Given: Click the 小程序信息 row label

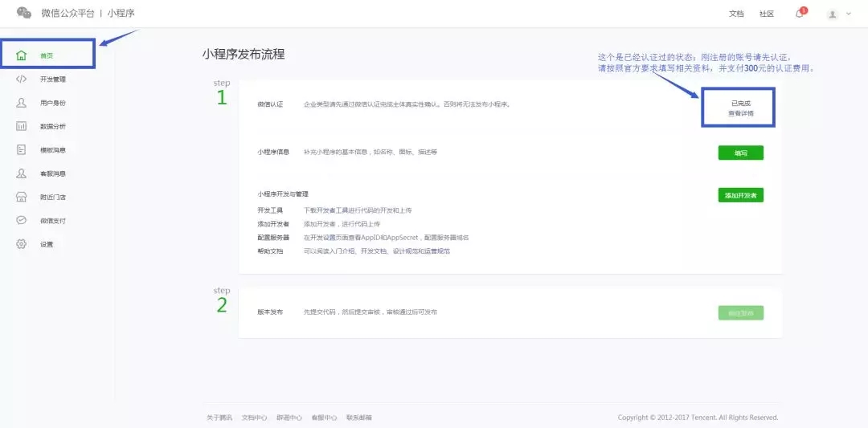Looking at the screenshot, I should point(273,152).
